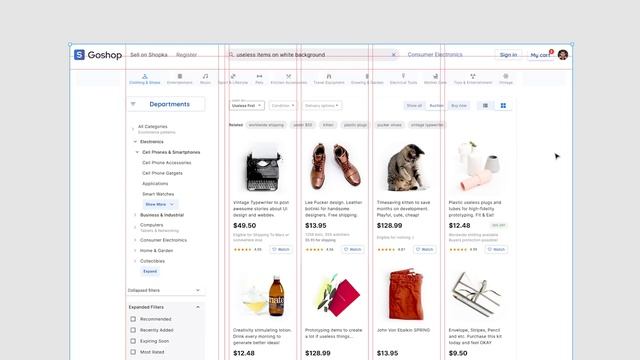Click the search magnifier icon
This screenshot has height=360, width=640.
(231, 55)
